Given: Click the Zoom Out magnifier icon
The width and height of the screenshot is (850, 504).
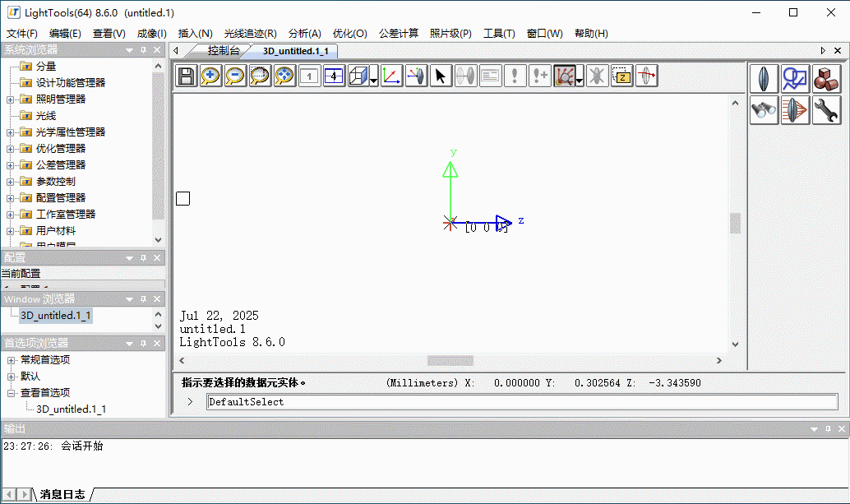Looking at the screenshot, I should click(x=235, y=76).
